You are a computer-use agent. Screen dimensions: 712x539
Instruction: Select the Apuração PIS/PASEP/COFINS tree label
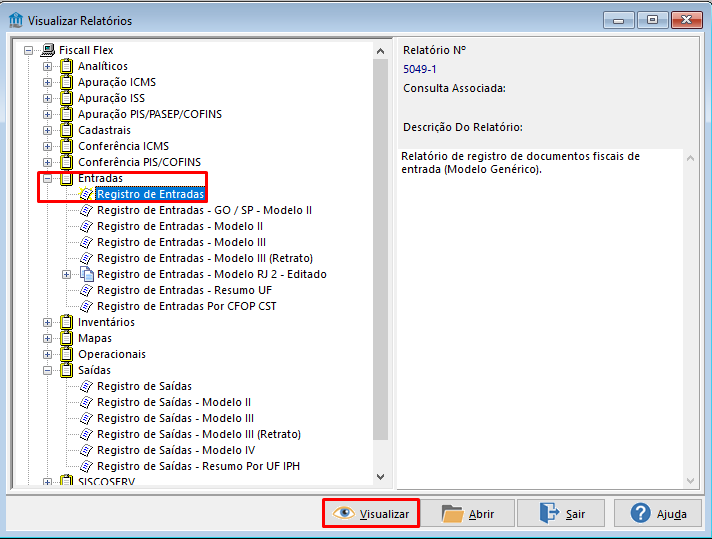point(150,114)
